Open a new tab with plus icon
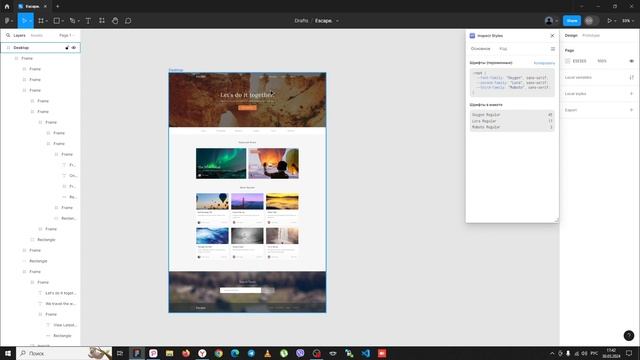Image resolution: width=640 pixels, height=360 pixels. click(x=58, y=7)
